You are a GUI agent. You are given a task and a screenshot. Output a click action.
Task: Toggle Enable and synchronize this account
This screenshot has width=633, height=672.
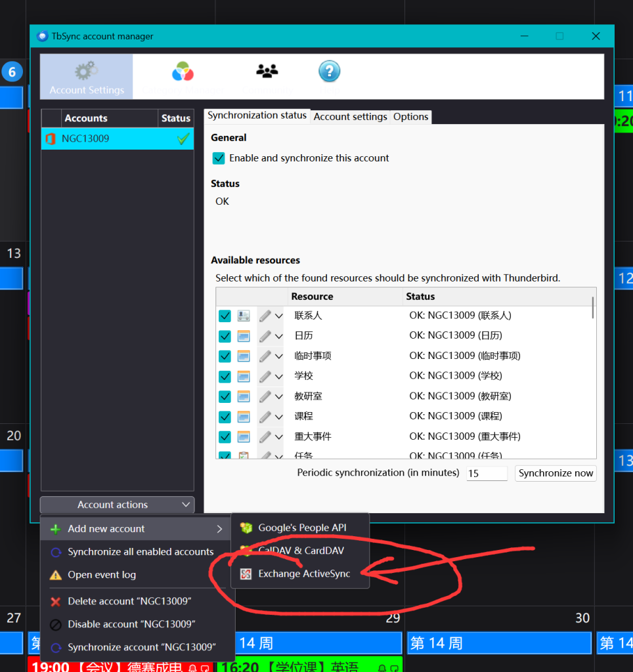coord(219,158)
